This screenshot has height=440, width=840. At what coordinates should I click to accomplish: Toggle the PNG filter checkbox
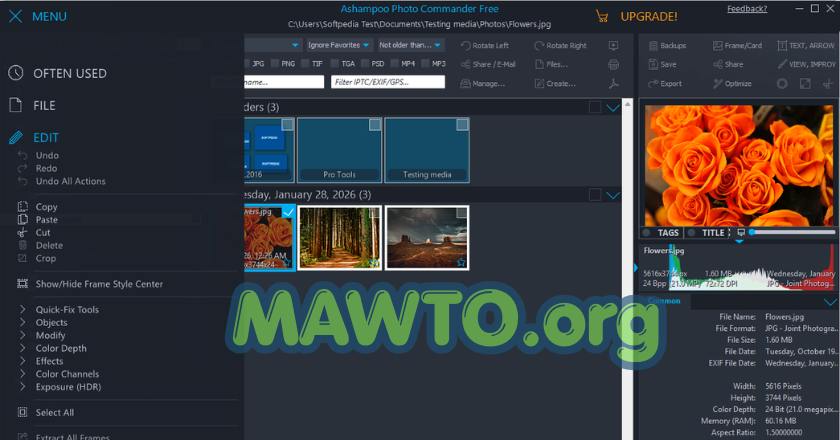(x=275, y=64)
